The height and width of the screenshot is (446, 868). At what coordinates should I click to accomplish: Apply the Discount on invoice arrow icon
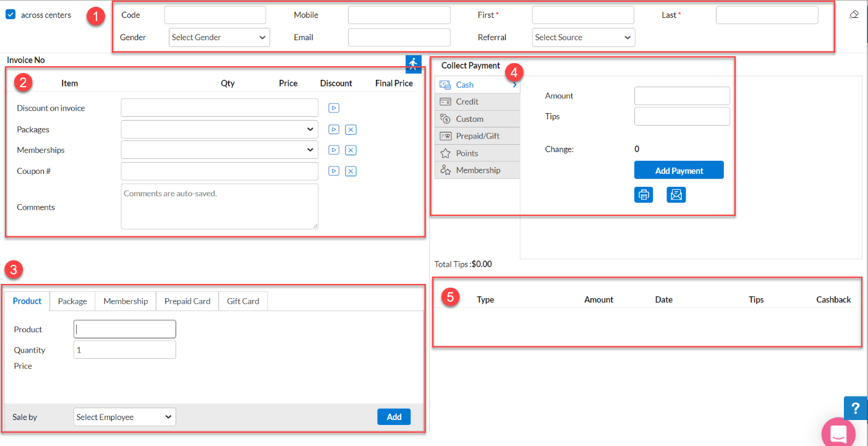coord(334,108)
